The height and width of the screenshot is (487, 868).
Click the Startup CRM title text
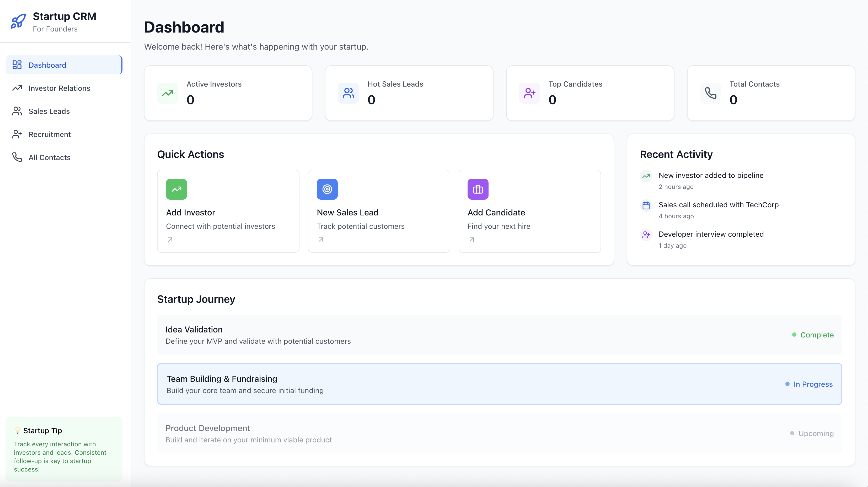click(64, 16)
